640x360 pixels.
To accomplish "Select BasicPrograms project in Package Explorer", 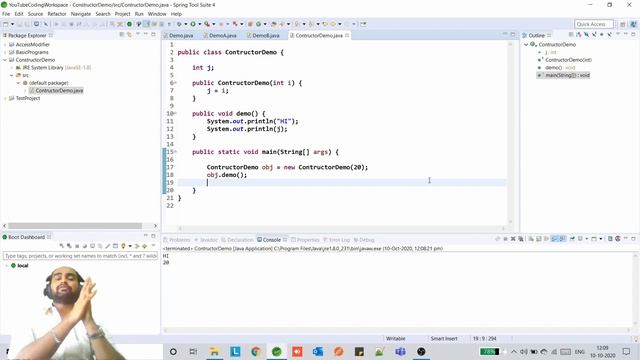I will 32,52.
